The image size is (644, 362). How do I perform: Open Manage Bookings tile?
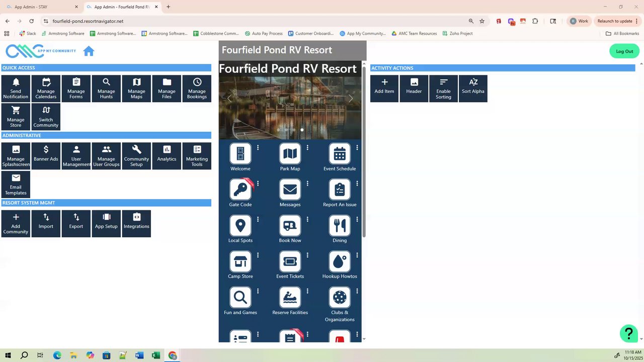pyautogui.click(x=197, y=88)
